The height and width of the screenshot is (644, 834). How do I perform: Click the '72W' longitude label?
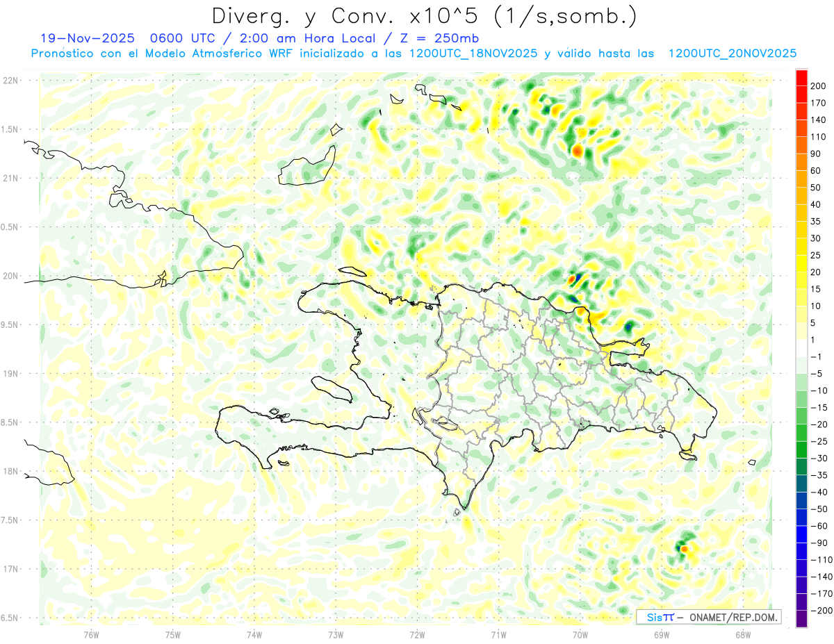coord(417,634)
